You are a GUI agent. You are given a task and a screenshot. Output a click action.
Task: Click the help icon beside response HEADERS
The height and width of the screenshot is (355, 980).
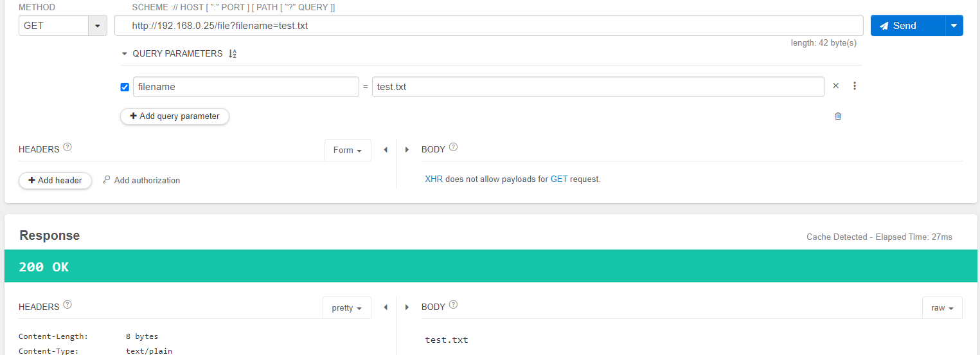click(x=67, y=305)
